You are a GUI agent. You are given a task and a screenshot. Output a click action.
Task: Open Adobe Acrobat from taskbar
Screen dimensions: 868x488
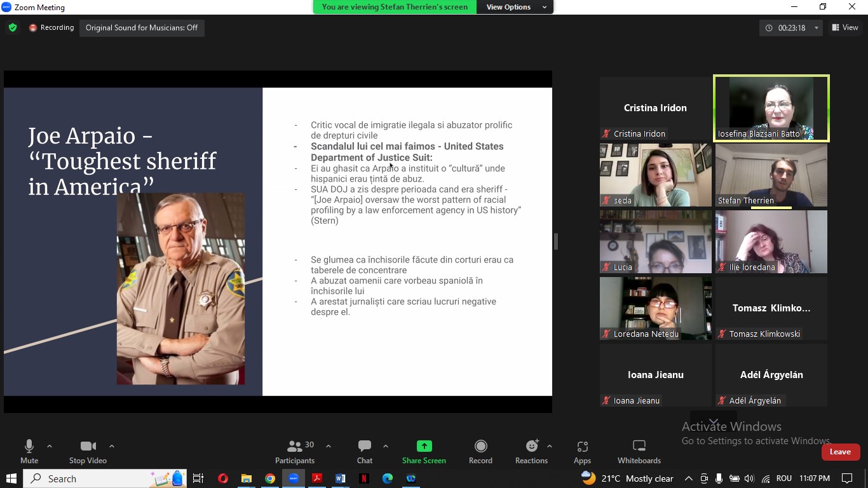coord(317,478)
